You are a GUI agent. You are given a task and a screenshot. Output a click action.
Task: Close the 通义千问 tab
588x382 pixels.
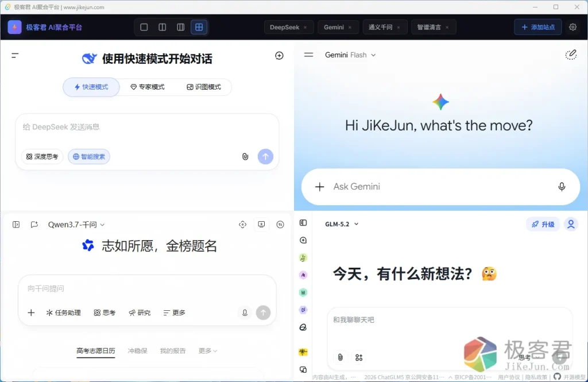point(399,28)
